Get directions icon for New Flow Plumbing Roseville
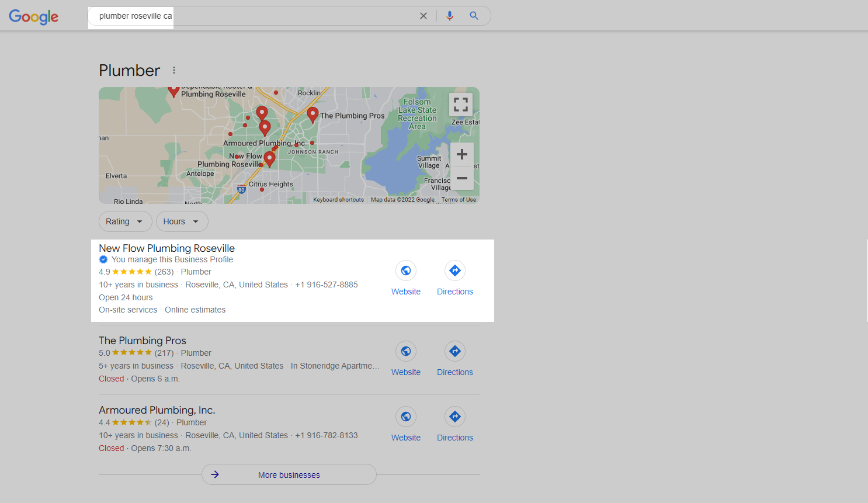This screenshot has height=503, width=868. coord(455,270)
